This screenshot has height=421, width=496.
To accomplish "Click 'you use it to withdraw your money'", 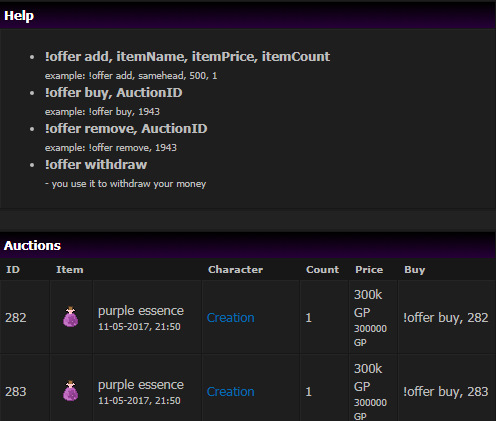I will [129, 184].
